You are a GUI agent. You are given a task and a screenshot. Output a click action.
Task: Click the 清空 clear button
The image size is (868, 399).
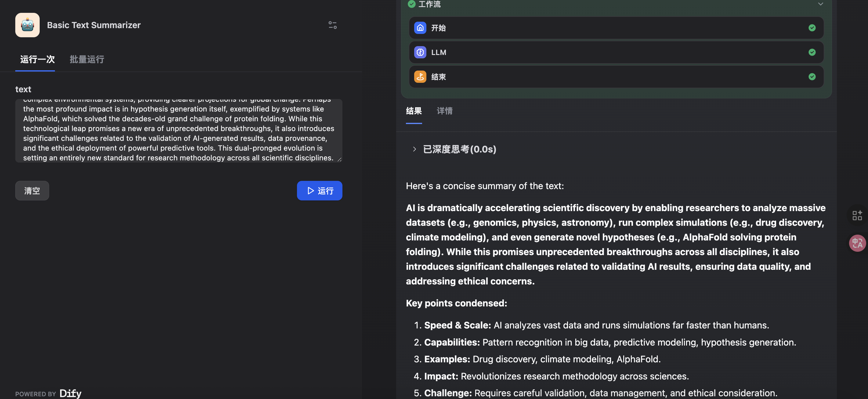tap(32, 191)
